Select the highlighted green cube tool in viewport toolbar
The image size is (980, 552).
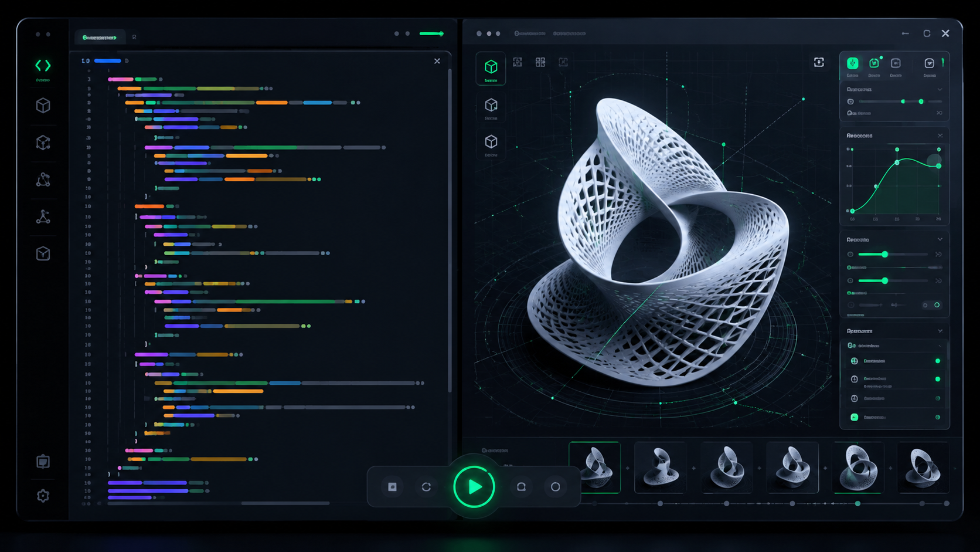(491, 69)
